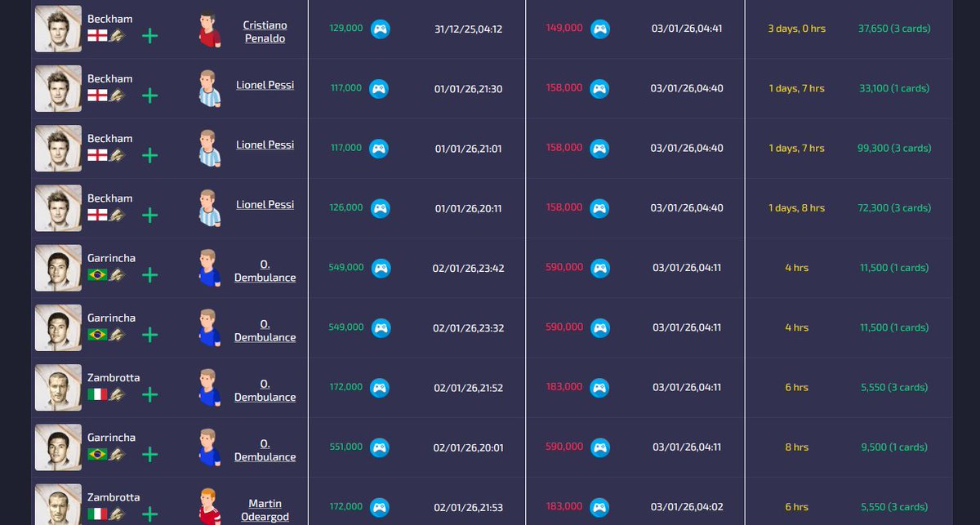Click Martin Odeargod's red-and-white avatar

210,507
